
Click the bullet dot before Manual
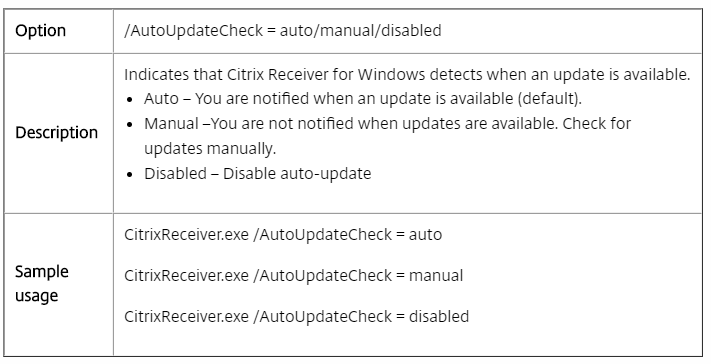[x=131, y=125]
